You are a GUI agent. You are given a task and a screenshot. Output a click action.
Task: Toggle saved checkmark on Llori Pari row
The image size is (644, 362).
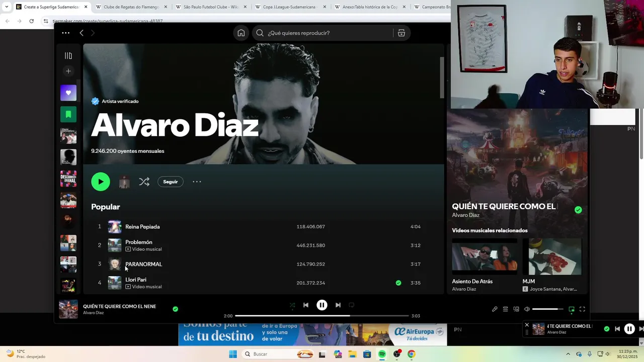tap(398, 283)
